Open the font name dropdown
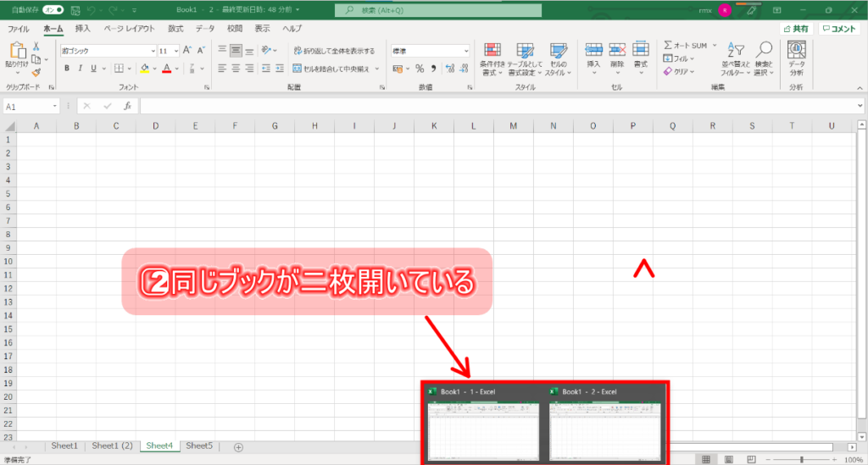 [x=153, y=51]
